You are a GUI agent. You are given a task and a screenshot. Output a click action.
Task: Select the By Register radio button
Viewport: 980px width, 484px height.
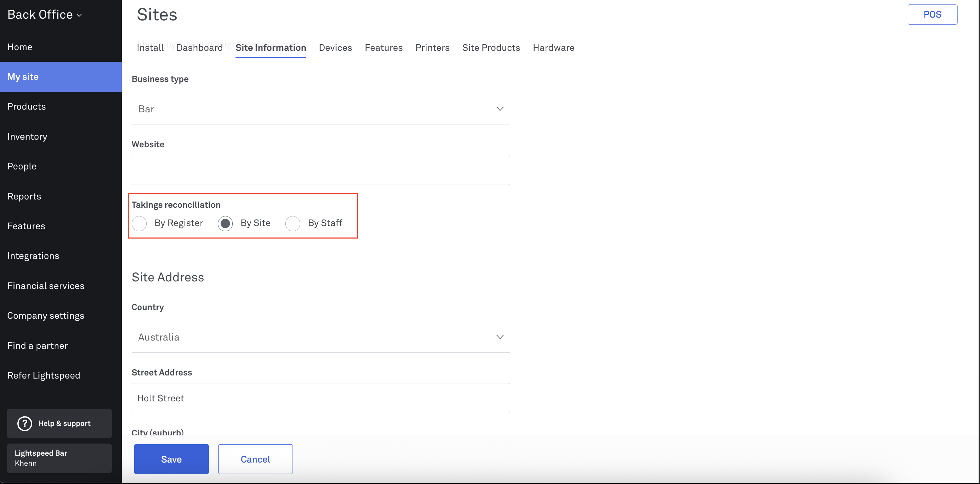tap(139, 223)
